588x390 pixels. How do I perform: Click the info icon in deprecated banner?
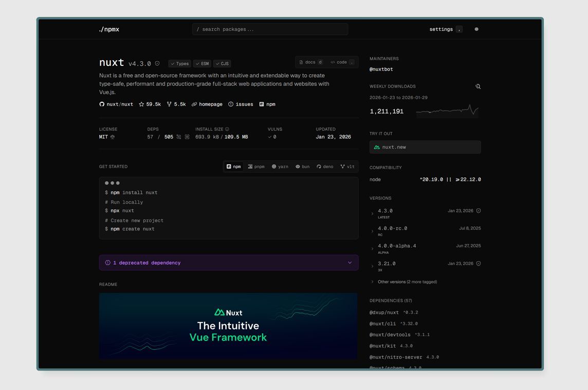click(107, 263)
